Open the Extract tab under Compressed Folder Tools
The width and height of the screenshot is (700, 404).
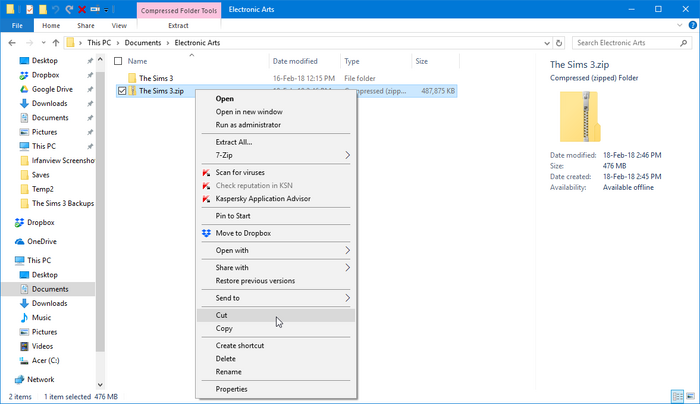tap(178, 25)
